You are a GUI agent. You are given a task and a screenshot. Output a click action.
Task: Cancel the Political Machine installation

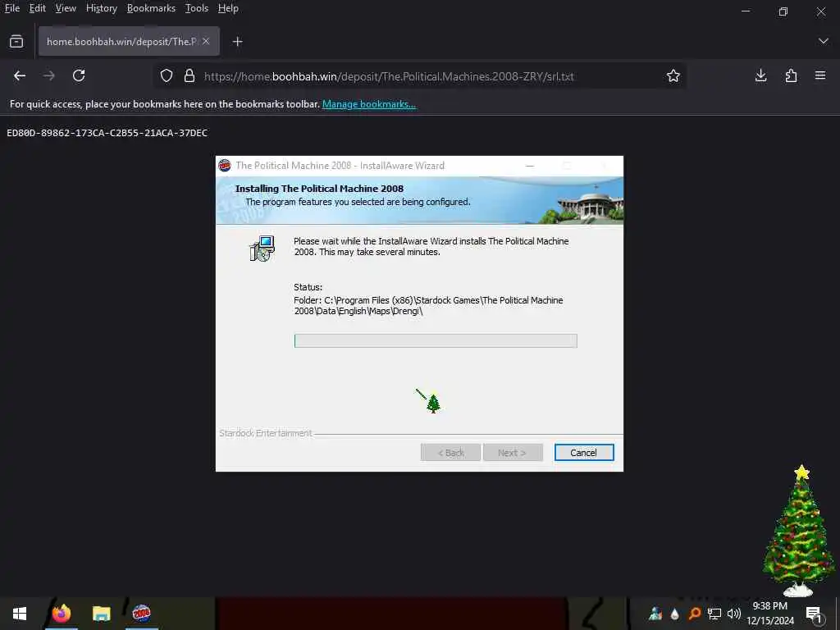point(584,453)
